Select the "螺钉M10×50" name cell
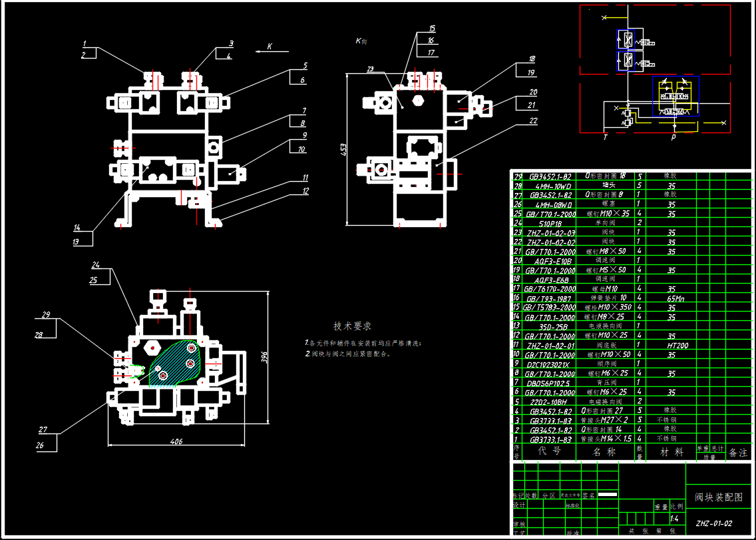 [608, 355]
